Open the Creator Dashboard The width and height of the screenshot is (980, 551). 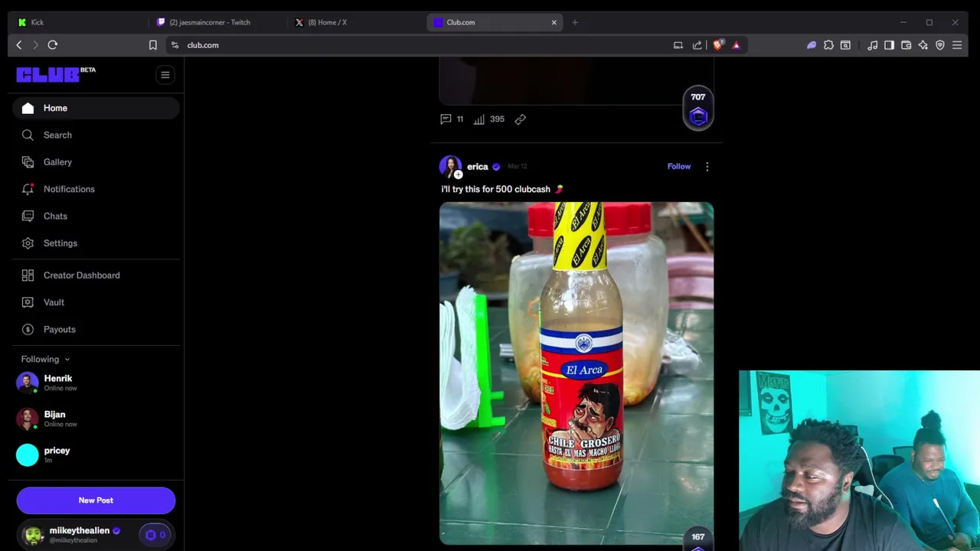[96, 275]
